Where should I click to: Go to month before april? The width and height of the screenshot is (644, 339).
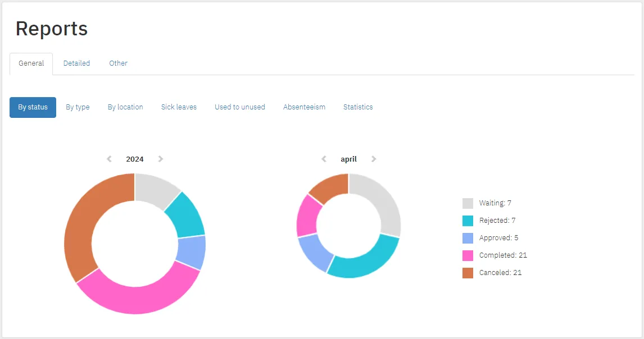324,159
